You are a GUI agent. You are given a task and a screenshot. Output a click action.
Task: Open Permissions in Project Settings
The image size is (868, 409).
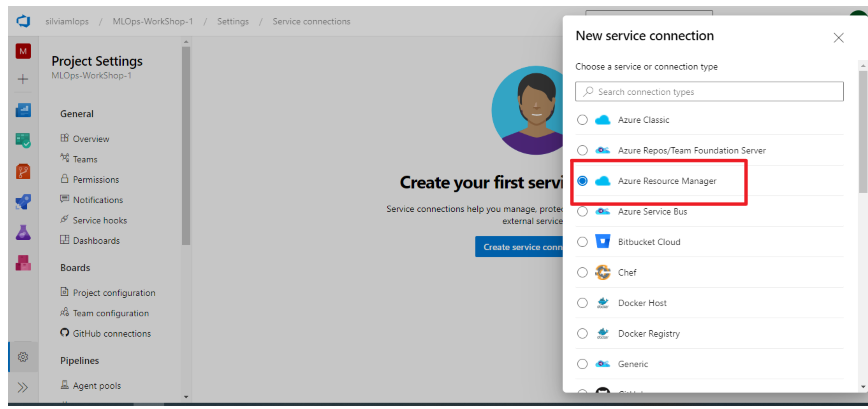tap(96, 180)
